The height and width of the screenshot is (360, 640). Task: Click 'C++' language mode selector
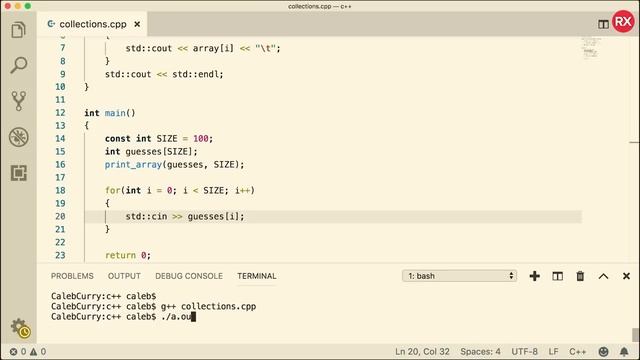tap(578, 351)
